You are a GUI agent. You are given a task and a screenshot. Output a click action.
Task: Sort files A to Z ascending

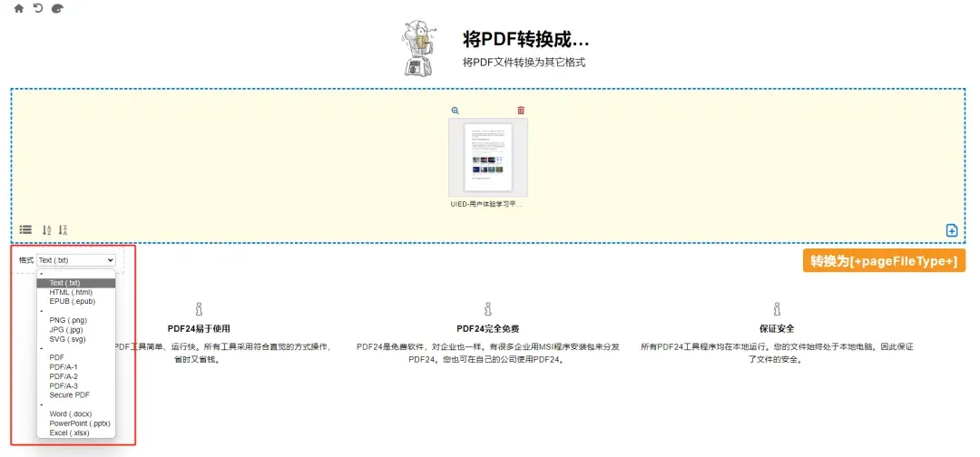pyautogui.click(x=46, y=229)
